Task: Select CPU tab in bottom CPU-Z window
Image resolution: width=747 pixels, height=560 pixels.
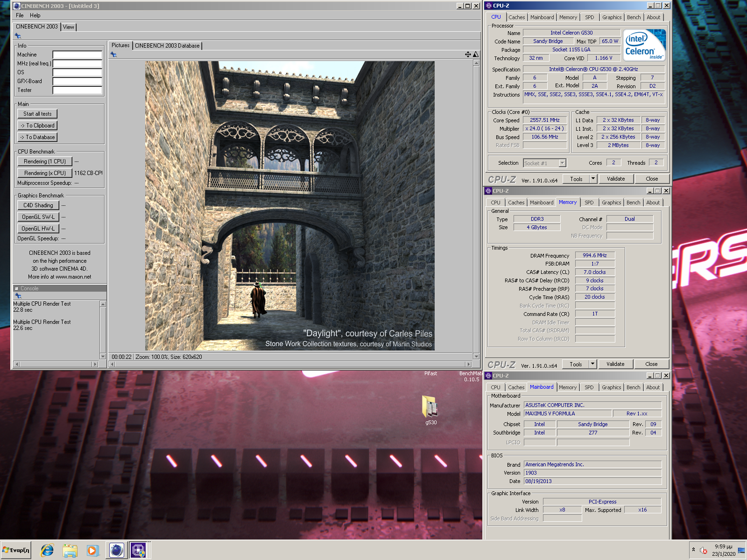Action: 496,387
